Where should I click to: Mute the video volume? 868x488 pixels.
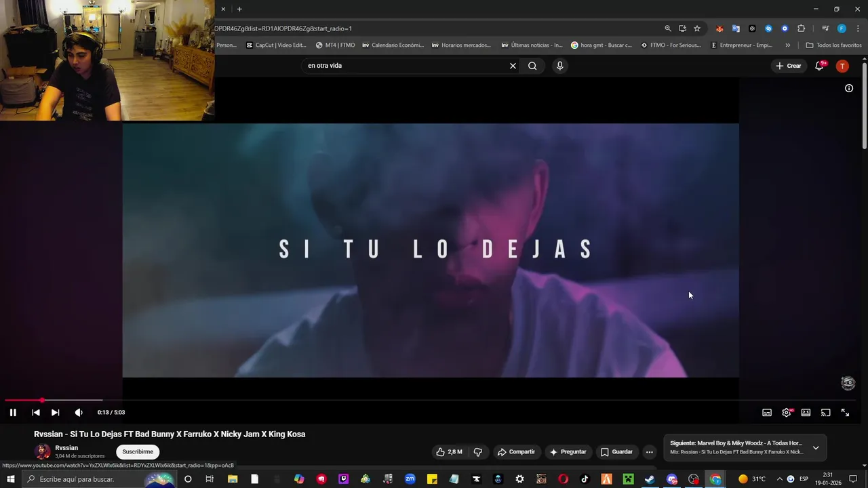point(79,412)
